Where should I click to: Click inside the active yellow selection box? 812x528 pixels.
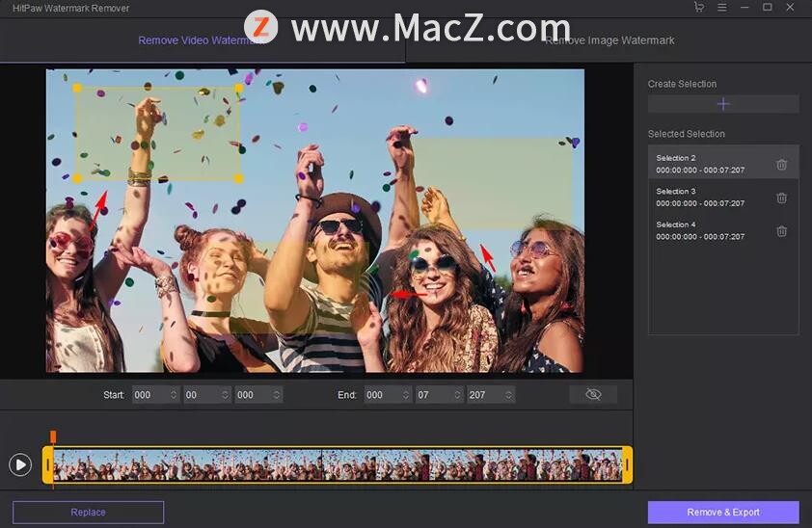(158, 133)
